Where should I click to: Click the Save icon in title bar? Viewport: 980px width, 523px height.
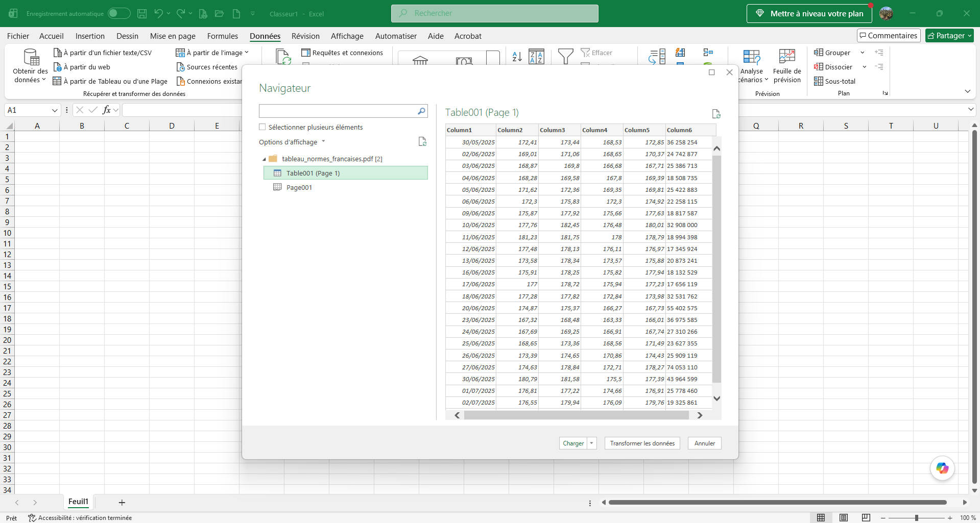[x=142, y=14]
